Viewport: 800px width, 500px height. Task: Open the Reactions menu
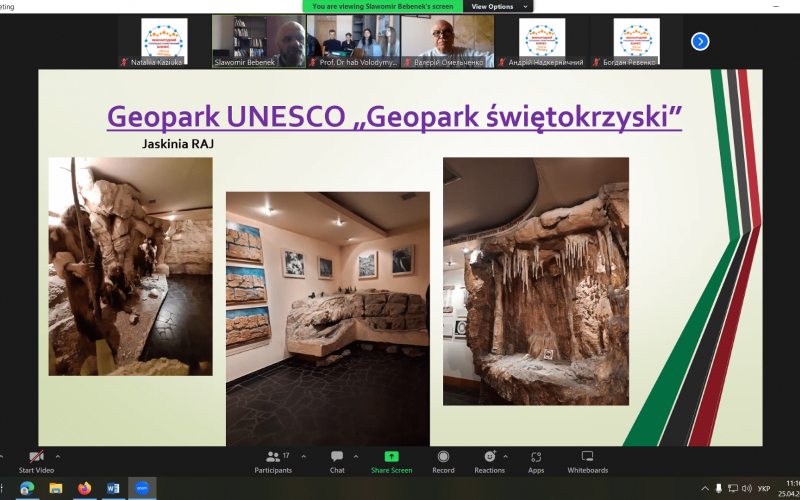coord(490,462)
